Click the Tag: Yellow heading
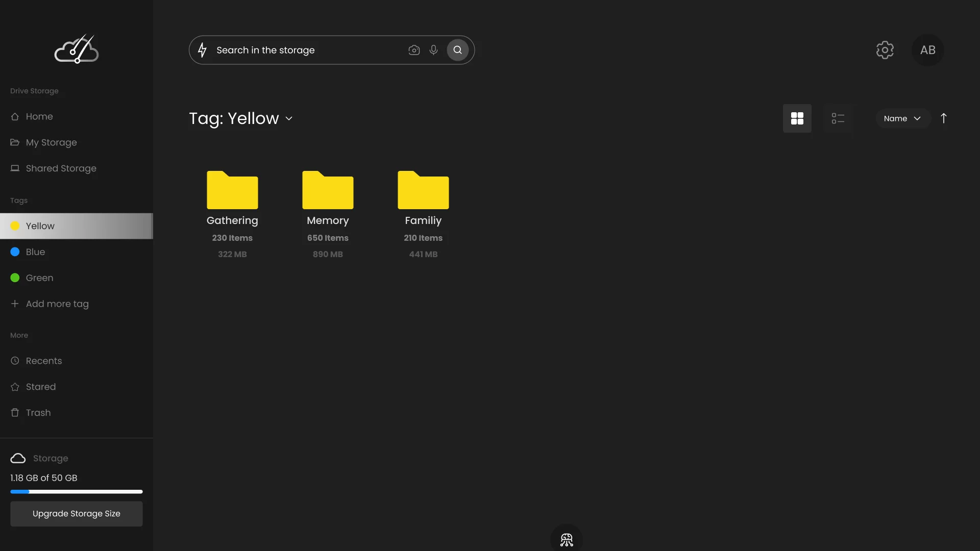 pyautogui.click(x=234, y=118)
